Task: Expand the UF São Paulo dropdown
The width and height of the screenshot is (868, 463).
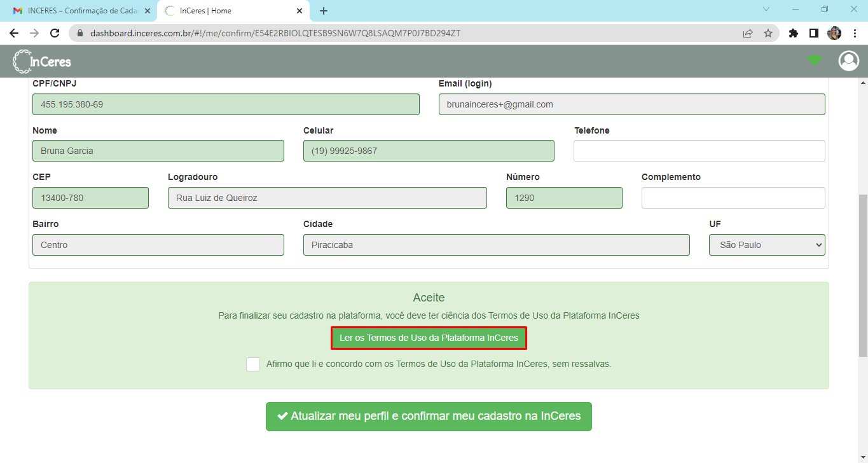Action: point(767,245)
